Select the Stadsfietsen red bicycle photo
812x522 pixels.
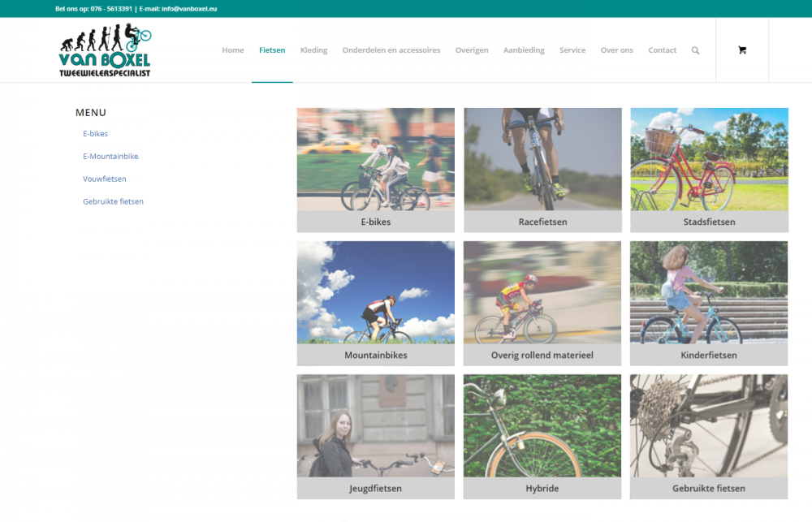(x=710, y=159)
